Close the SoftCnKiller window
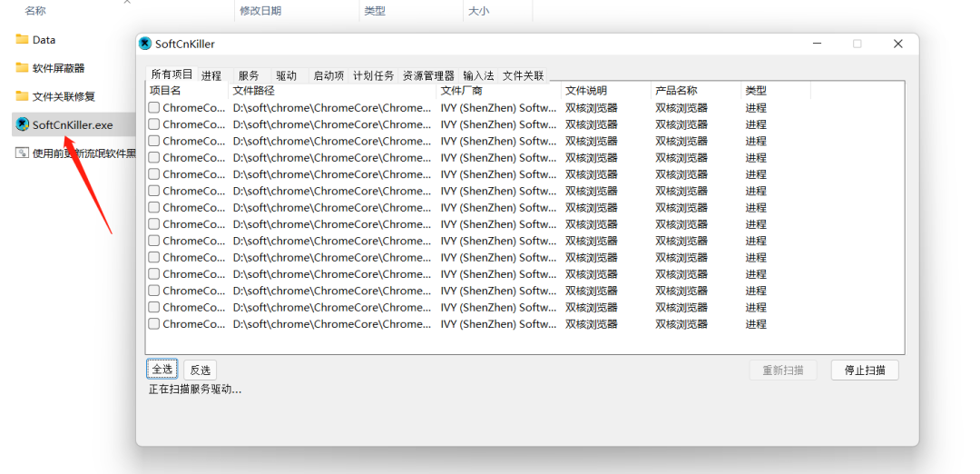The height and width of the screenshot is (474, 980). [x=898, y=44]
